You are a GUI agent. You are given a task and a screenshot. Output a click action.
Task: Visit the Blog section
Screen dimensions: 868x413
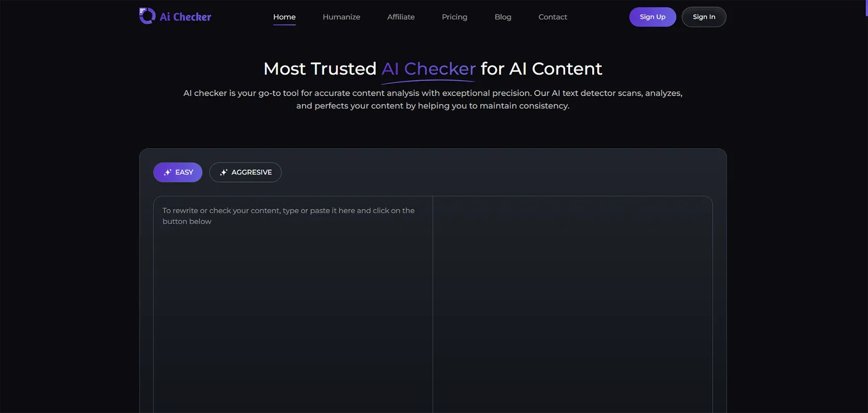point(503,17)
